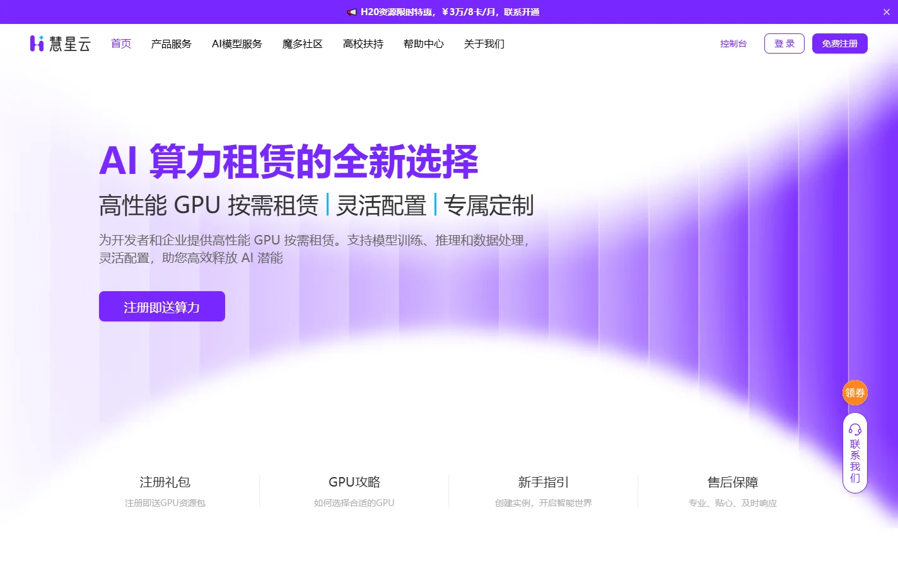Open the AI模型服务 menu
The height and width of the screenshot is (588, 898).
237,43
